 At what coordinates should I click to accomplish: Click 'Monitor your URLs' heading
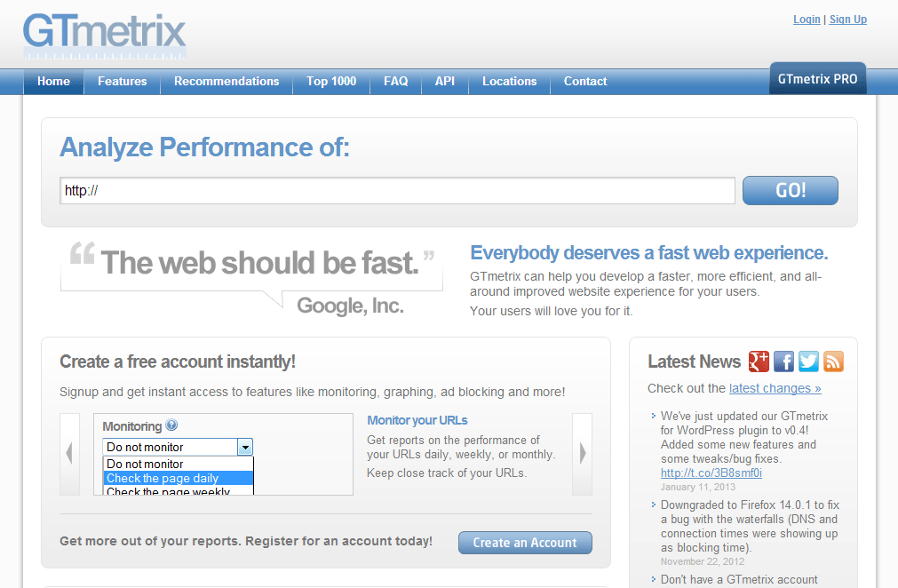[417, 420]
